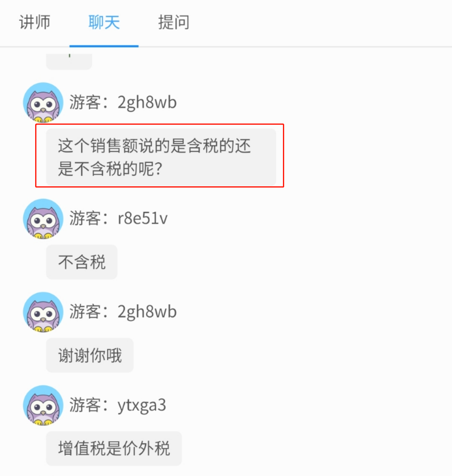Screen dimensions: 452x476
Task: Select the 谢谢你哦 message bubble
Action: [90, 355]
